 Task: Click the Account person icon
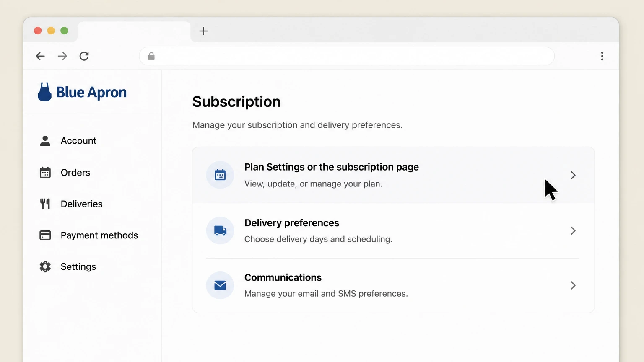[45, 141]
